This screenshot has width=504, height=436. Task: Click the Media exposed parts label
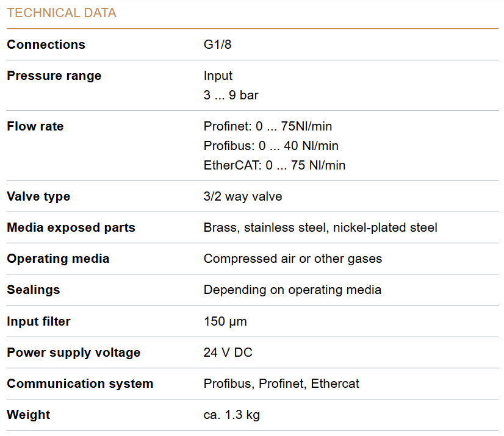tap(71, 227)
